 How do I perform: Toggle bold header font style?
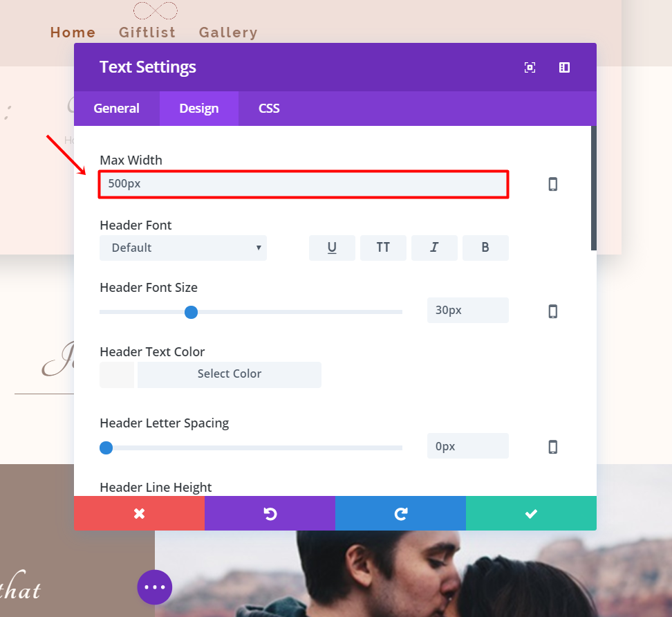(485, 248)
